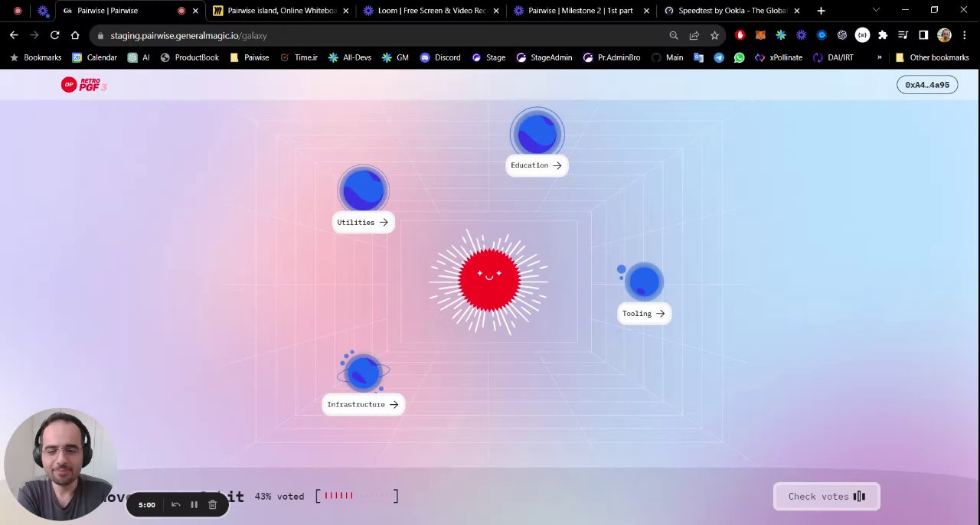Go to browser home page
The height and width of the screenshot is (525, 980).
click(x=75, y=35)
